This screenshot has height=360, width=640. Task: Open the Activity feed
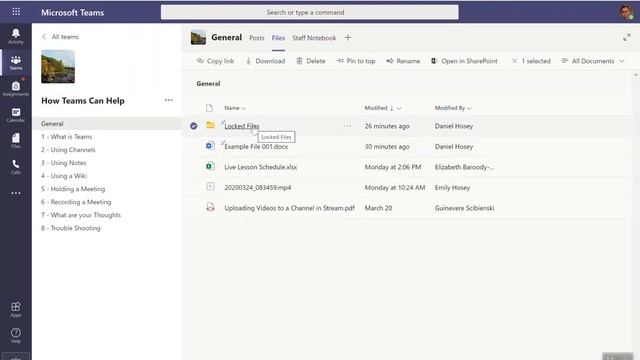pos(16,36)
